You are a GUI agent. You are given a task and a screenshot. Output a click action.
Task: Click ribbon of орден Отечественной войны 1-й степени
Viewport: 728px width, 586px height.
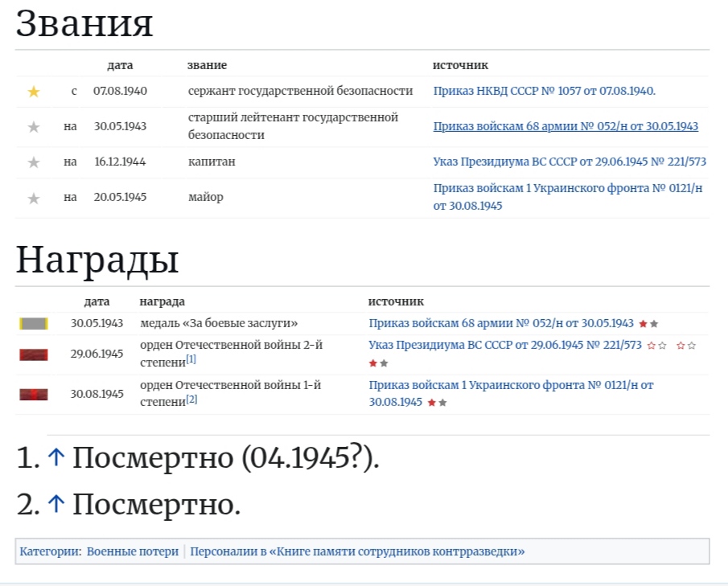pyautogui.click(x=34, y=394)
